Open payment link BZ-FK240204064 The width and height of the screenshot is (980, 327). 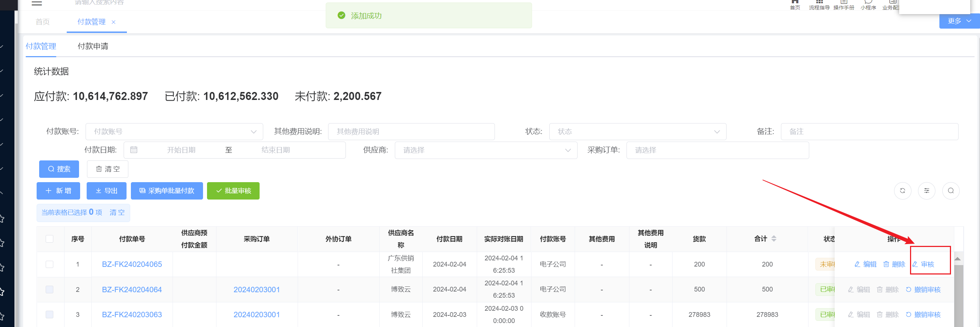(132, 290)
